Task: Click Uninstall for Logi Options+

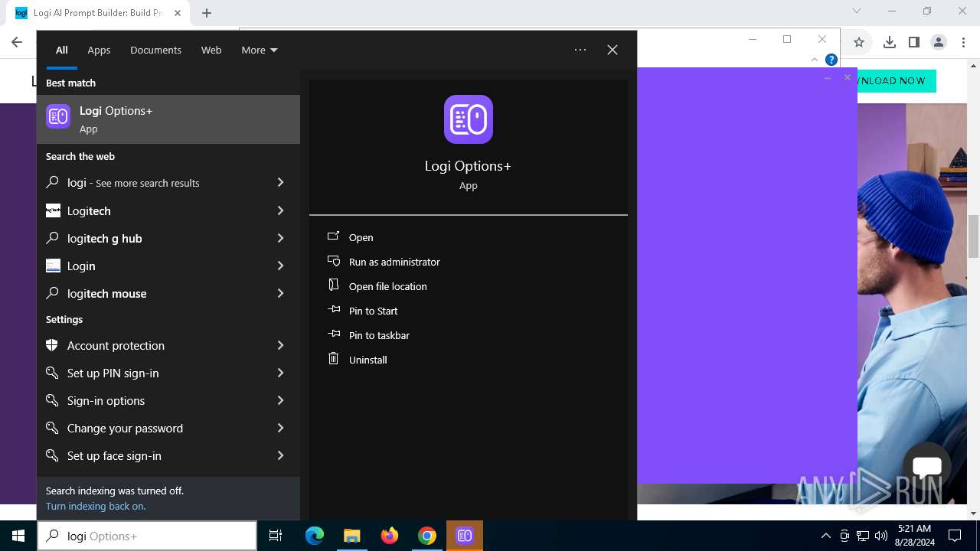Action: click(x=368, y=360)
